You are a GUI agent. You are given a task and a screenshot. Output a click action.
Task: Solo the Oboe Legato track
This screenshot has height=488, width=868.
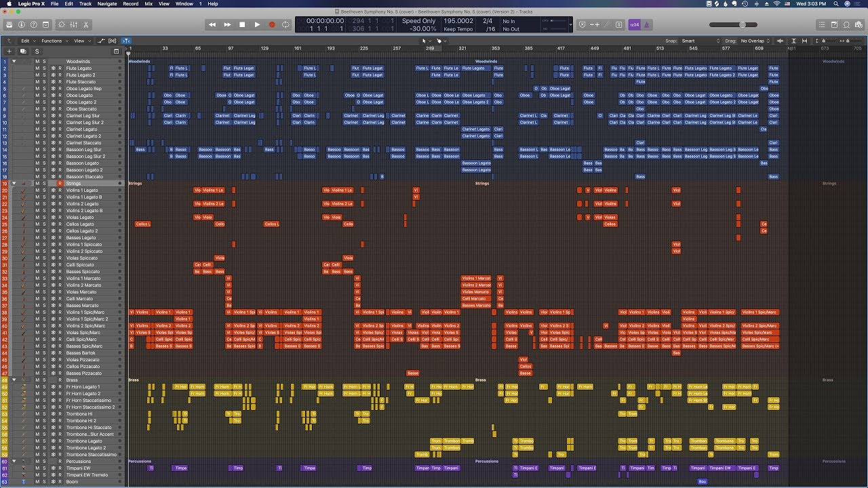point(44,95)
